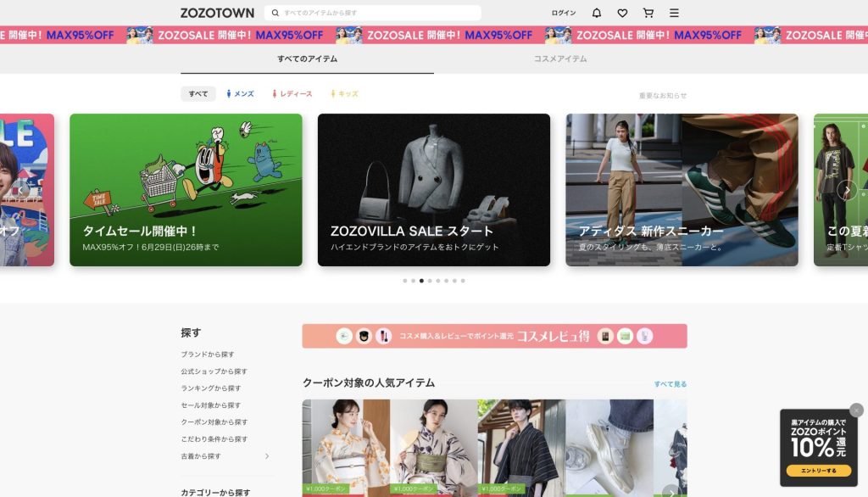
Task: Focus the item search field
Action: coord(373,13)
